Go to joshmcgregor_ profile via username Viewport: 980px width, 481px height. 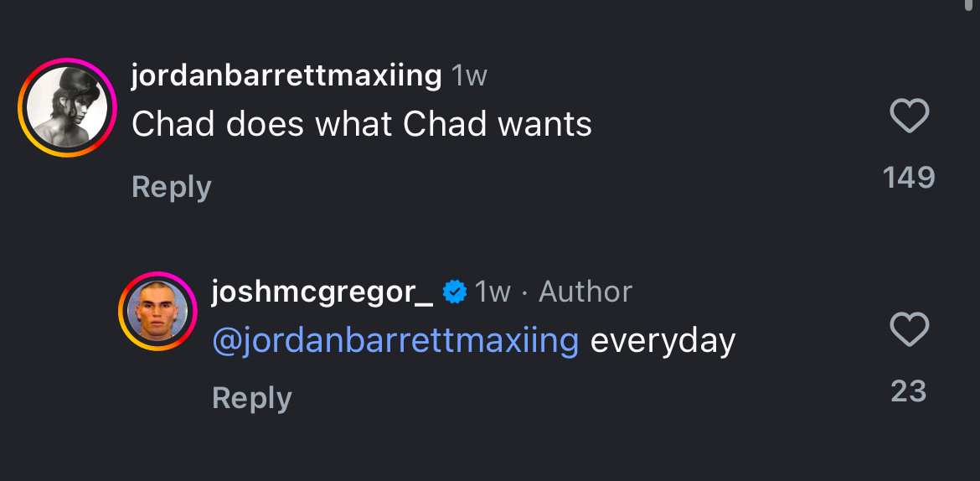click(322, 292)
